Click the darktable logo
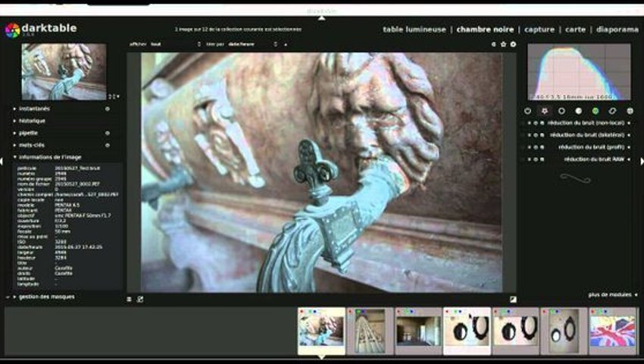 12,30
